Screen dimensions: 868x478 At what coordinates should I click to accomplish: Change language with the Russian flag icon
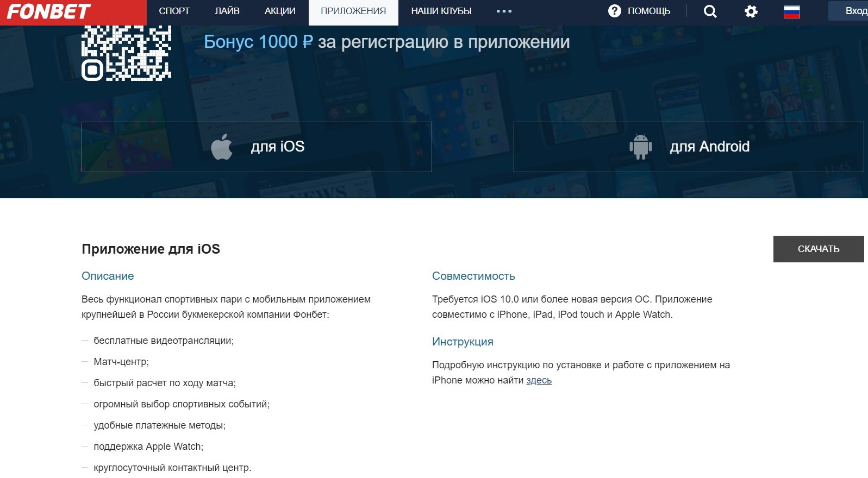[791, 11]
